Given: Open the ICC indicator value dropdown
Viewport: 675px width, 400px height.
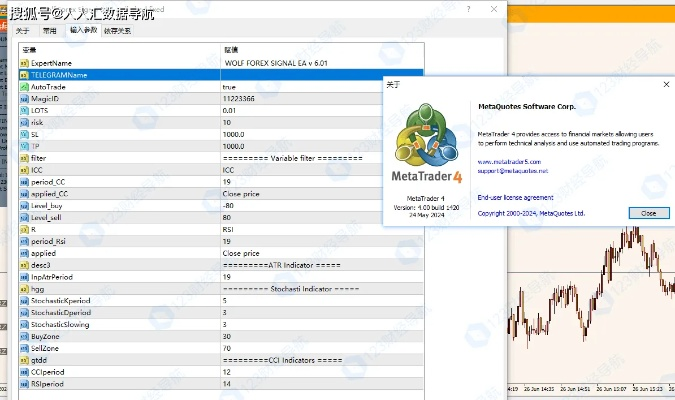Looking at the screenshot, I should (300, 170).
